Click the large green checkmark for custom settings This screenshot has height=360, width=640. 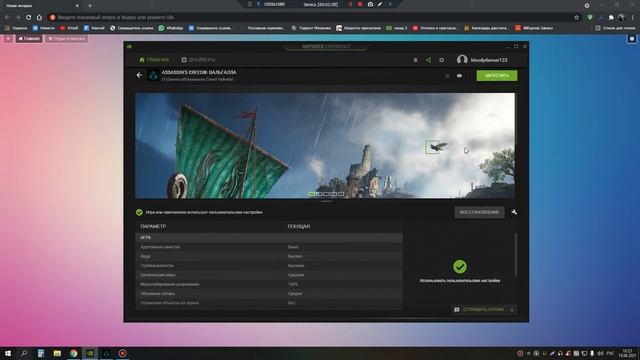tap(460, 267)
